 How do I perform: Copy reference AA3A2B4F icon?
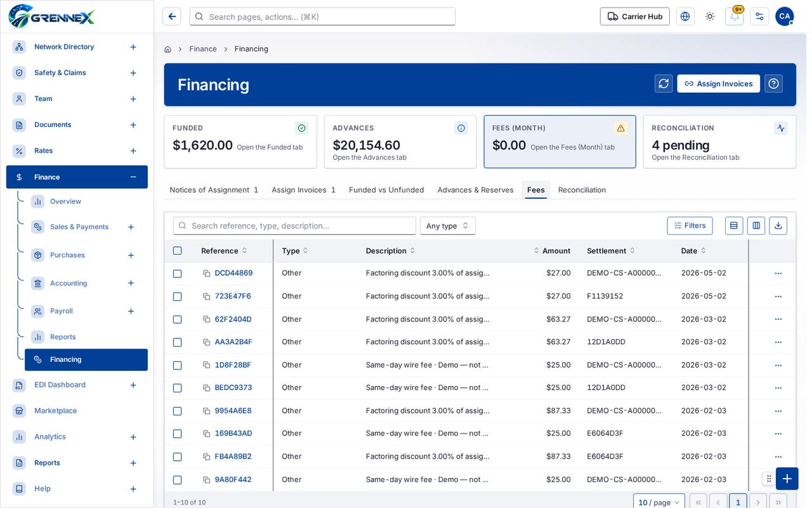tap(207, 342)
